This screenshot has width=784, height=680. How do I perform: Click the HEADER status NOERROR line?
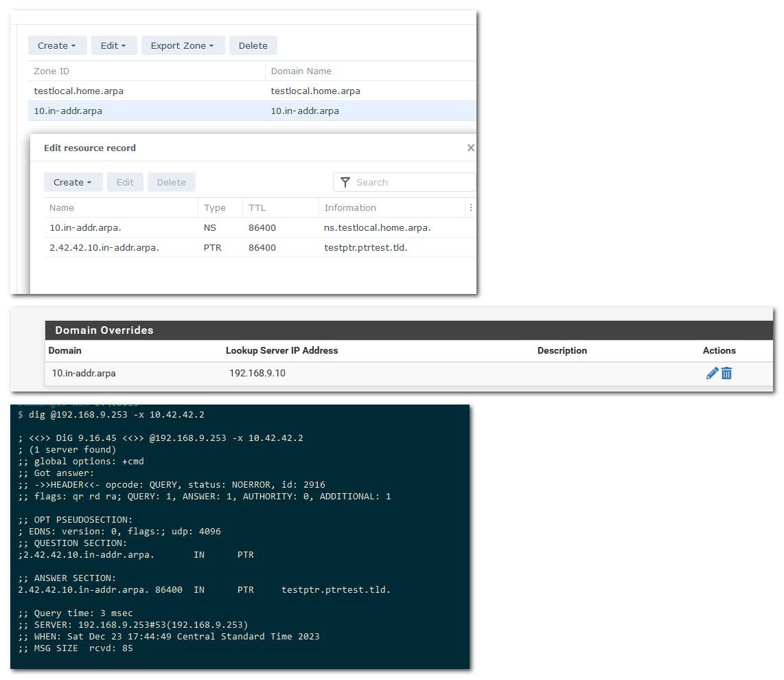tap(172, 485)
